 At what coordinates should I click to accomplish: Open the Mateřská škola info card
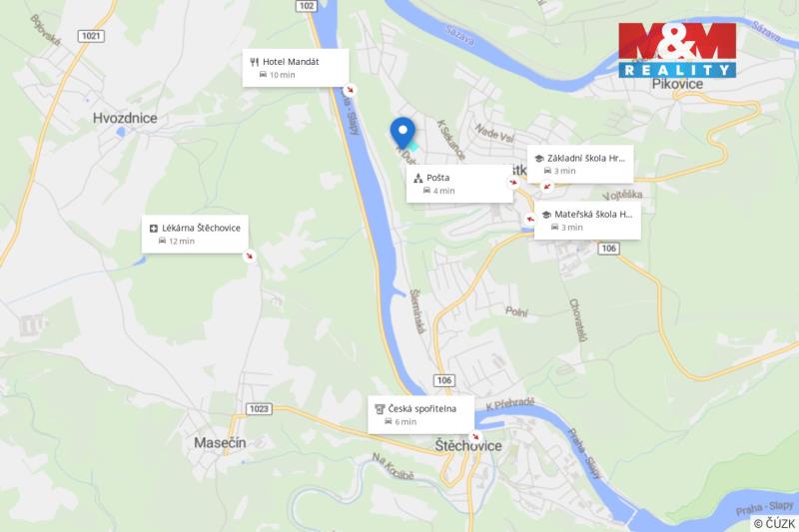coord(587,221)
